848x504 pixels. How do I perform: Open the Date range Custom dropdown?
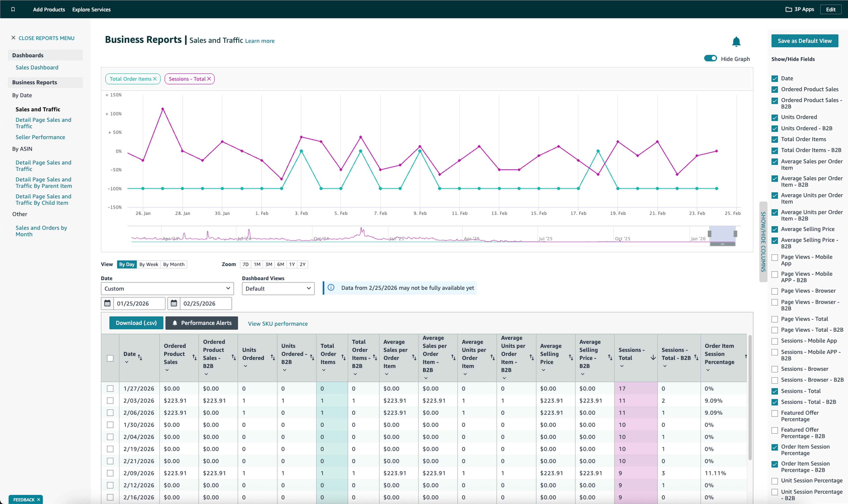click(x=167, y=289)
